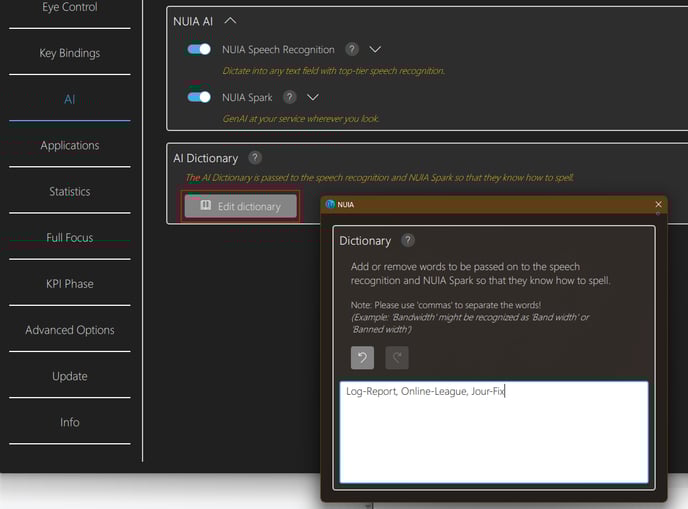Screen dimensions: 688x509
Task: Select the AI tab in sidebar
Action: (70, 99)
